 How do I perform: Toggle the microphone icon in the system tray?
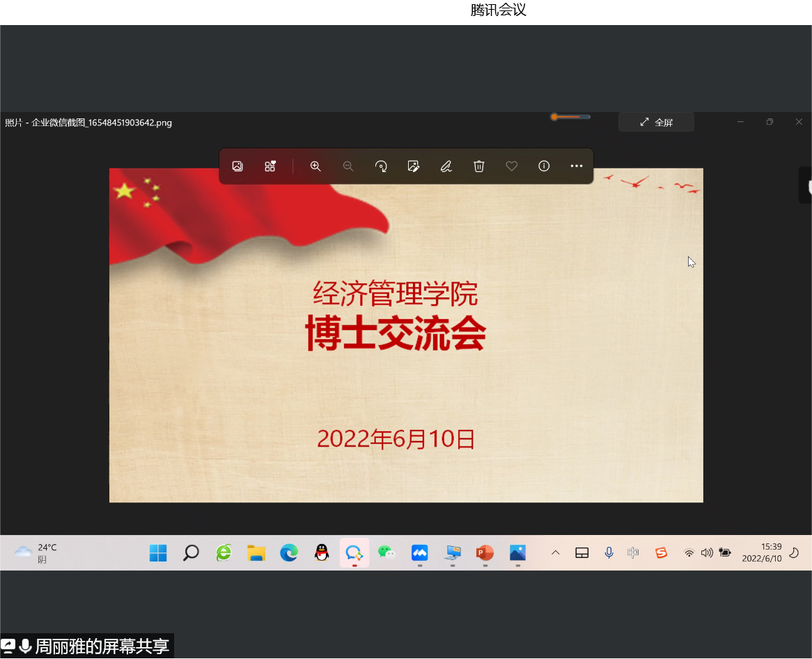(x=609, y=553)
